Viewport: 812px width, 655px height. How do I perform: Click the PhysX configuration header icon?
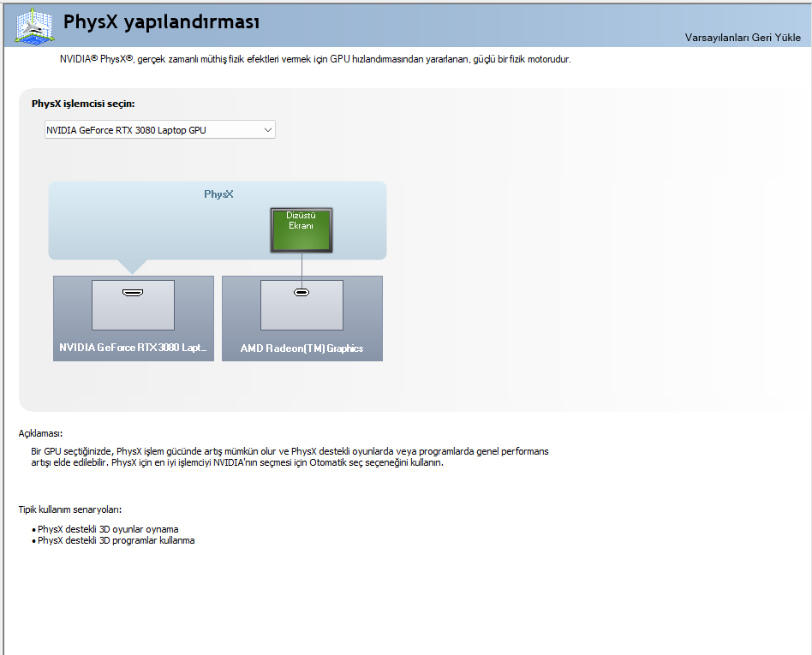(x=35, y=25)
